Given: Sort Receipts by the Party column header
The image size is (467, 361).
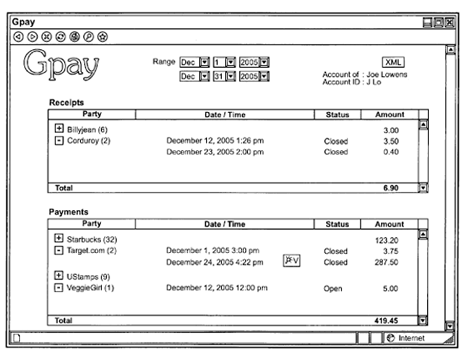Looking at the screenshot, I should 92,114.
